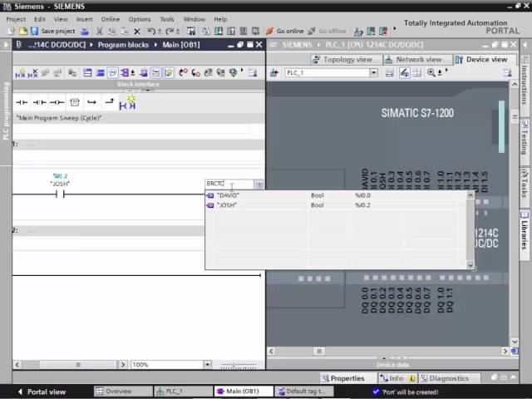The width and height of the screenshot is (532, 399).
Task: Click the ladder editor horizontal scrollbar thumb
Action: coord(78,365)
